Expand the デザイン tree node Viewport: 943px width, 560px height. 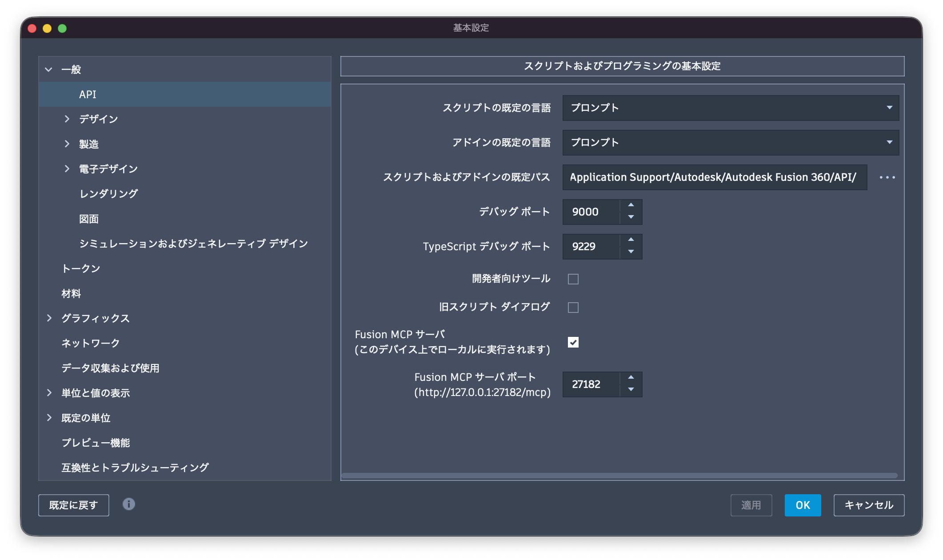(67, 119)
